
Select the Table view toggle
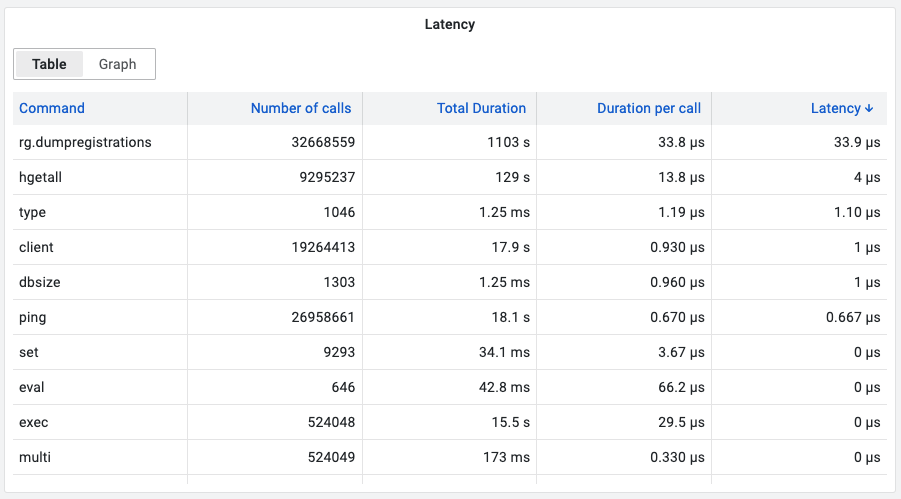(49, 64)
